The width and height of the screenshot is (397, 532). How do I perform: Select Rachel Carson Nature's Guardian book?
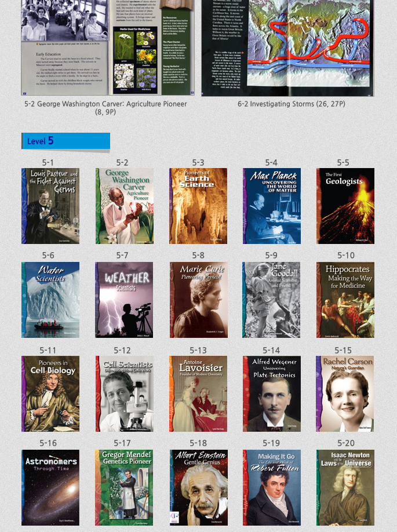(x=345, y=393)
